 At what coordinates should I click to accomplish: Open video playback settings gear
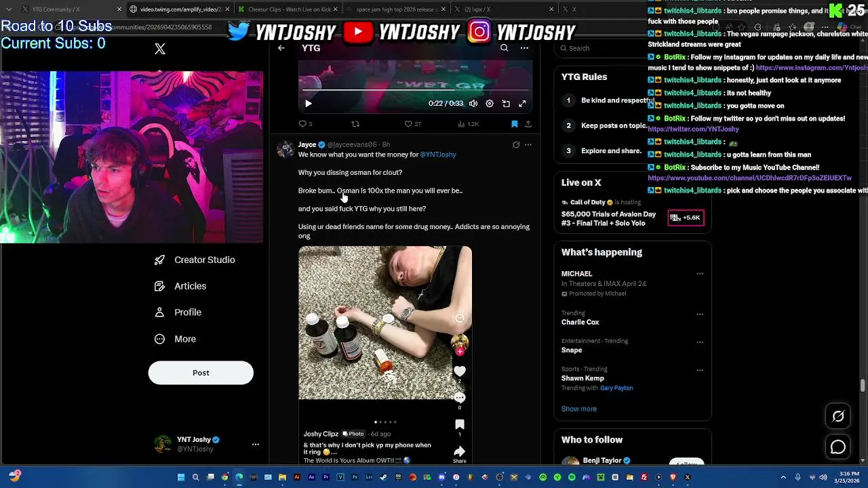pos(490,104)
